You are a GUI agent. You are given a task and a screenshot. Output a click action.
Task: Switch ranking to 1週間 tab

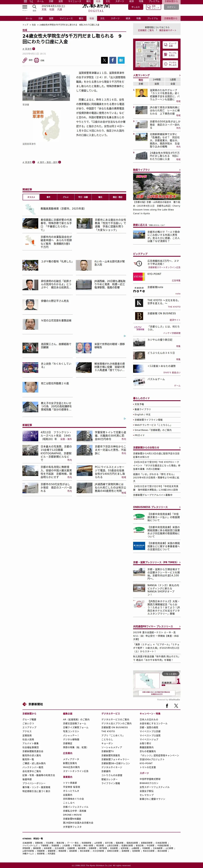pyautogui.click(x=172, y=80)
